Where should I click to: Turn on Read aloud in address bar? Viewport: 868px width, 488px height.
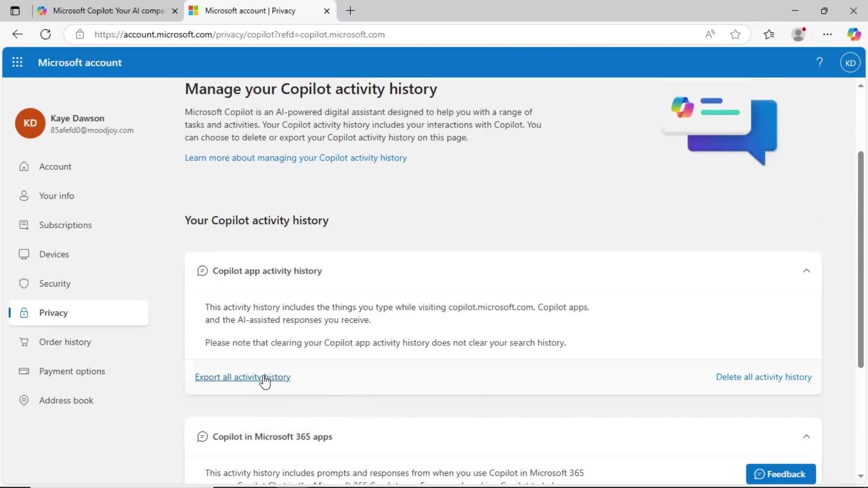point(710,34)
